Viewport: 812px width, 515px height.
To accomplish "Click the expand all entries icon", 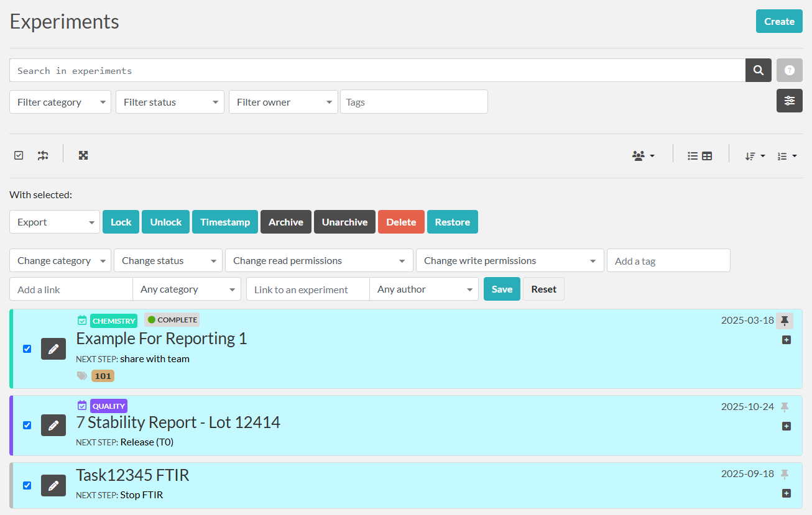I will pyautogui.click(x=83, y=155).
